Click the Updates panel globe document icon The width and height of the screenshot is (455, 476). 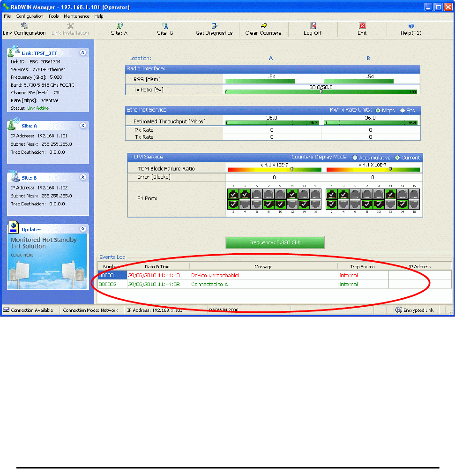pyautogui.click(x=13, y=227)
